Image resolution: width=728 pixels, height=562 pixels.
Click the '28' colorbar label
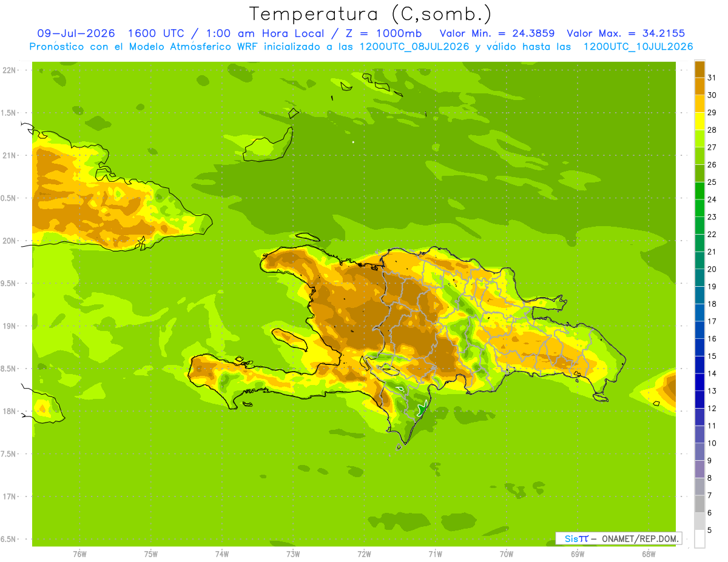pyautogui.click(x=712, y=130)
